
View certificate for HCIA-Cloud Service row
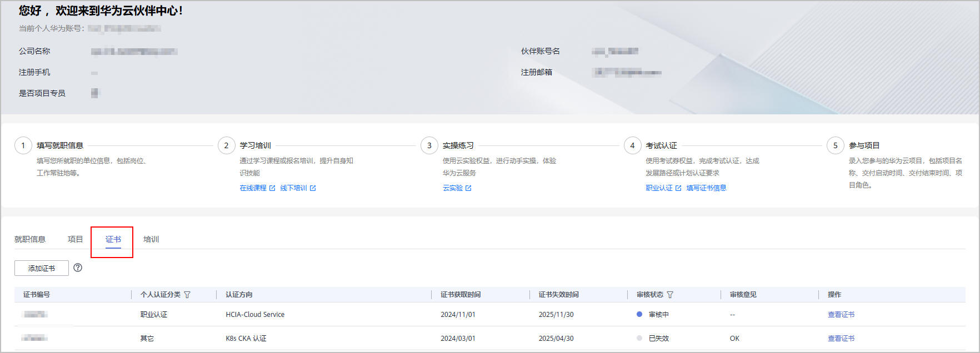841,315
